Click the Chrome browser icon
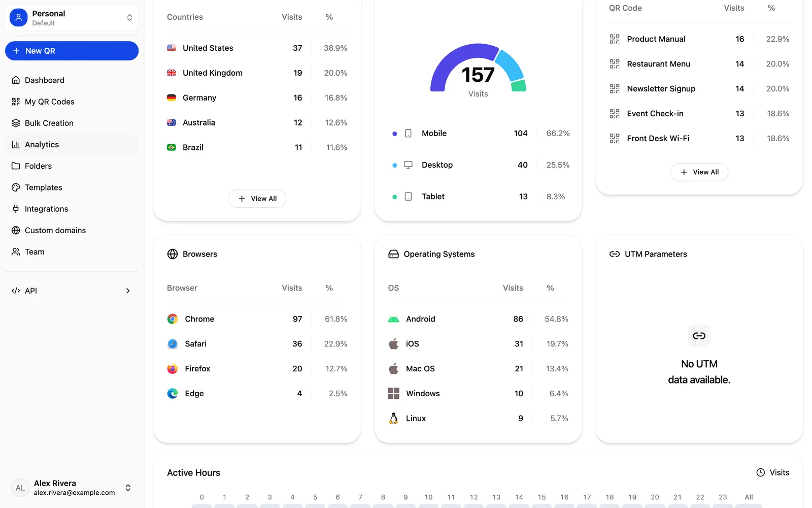Image resolution: width=812 pixels, height=508 pixels. point(173,319)
